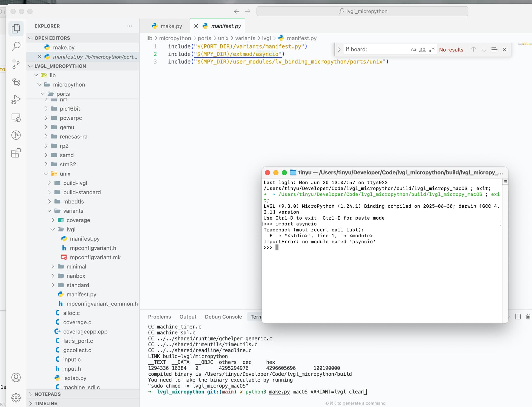Go to next find match
The height and width of the screenshot is (407, 532).
click(x=484, y=49)
